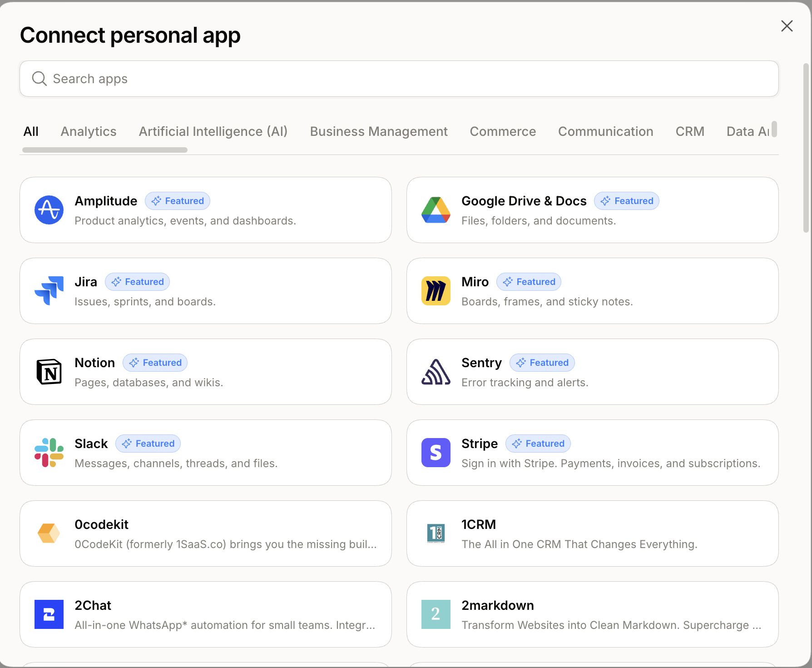
Task: Click 'Issues, sprints, and boards.' description
Action: click(145, 302)
